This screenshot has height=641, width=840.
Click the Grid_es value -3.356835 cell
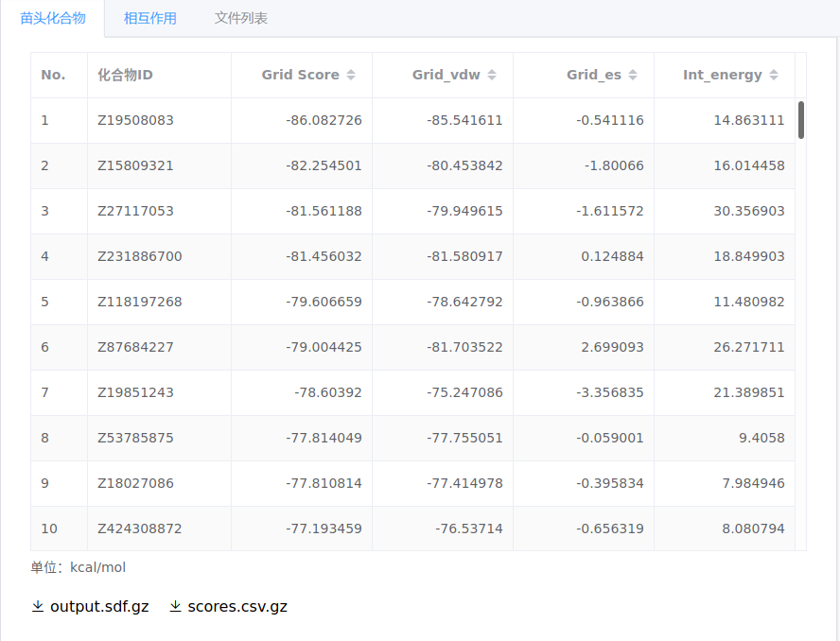tap(609, 392)
